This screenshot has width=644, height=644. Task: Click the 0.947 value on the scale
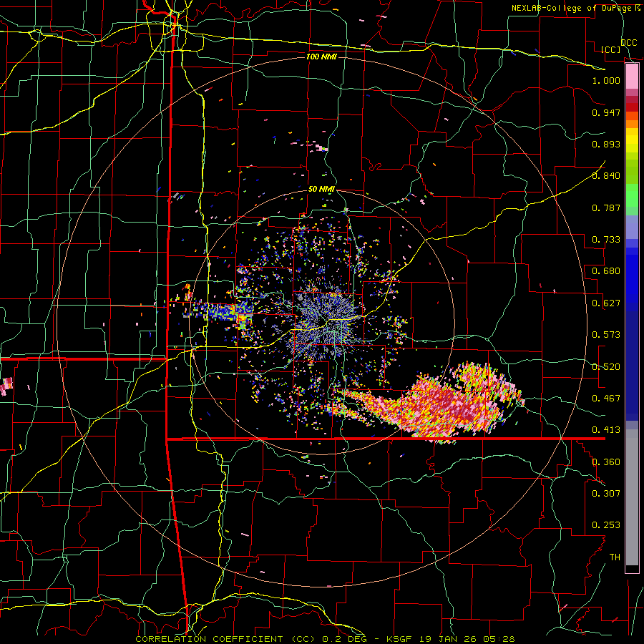606,112
